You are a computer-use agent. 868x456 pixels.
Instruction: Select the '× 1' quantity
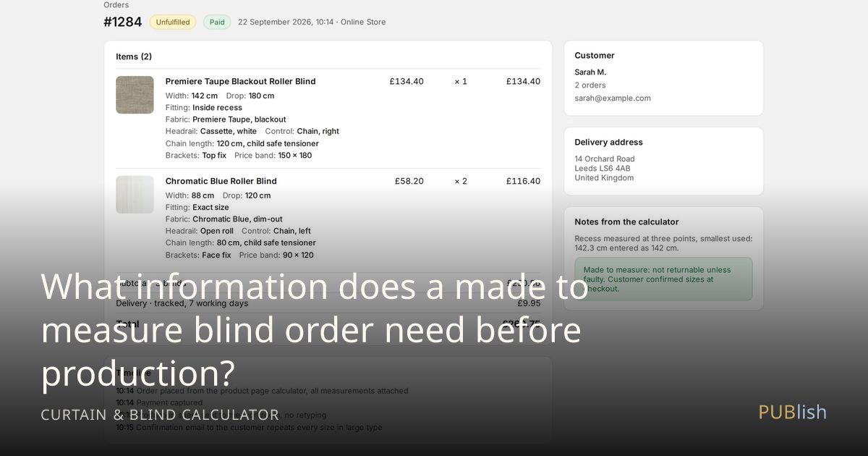point(461,81)
